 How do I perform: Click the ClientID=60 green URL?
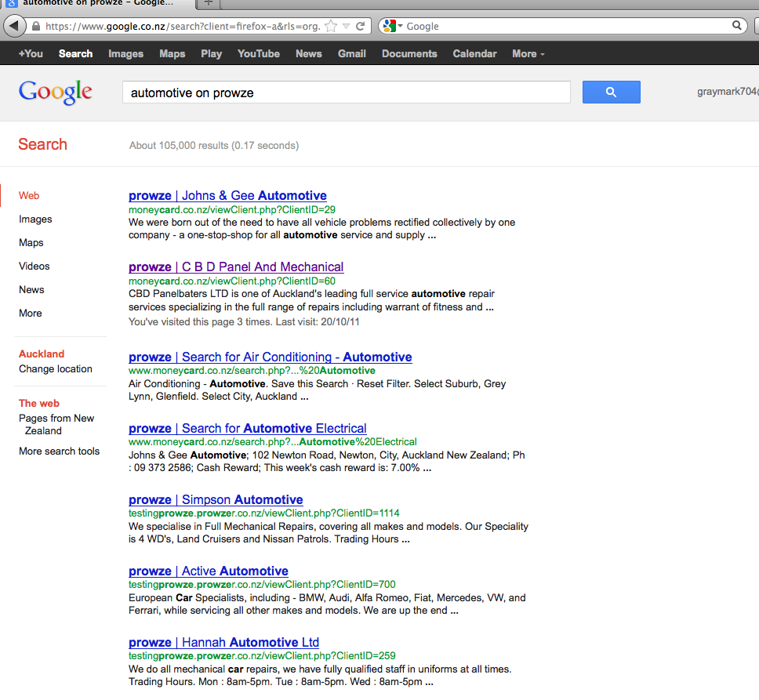[232, 281]
